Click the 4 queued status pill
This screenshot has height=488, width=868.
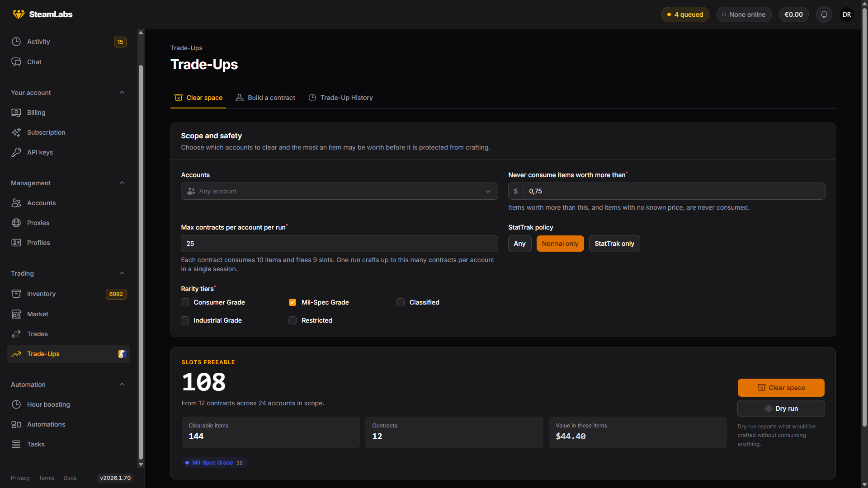(x=685, y=14)
